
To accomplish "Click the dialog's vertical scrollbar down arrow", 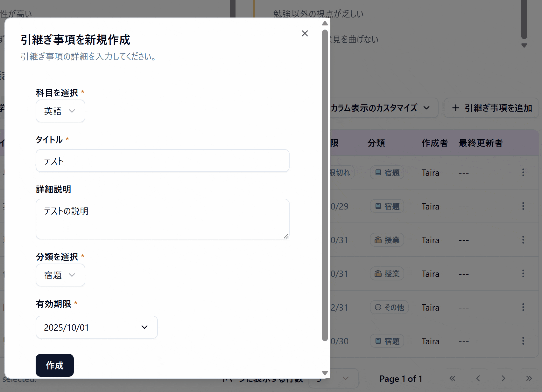I will pos(325,373).
